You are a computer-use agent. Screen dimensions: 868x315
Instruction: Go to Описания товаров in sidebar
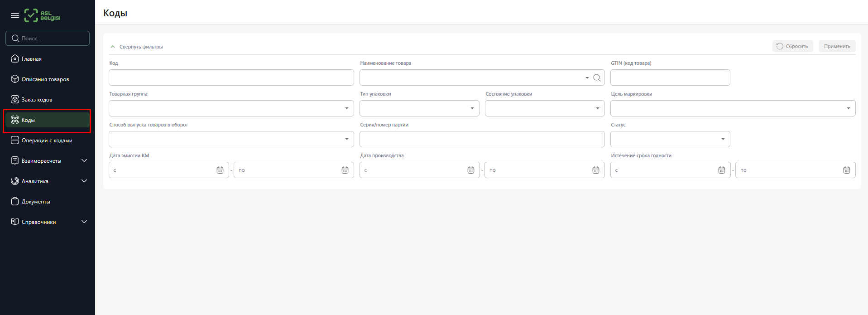[x=45, y=79]
